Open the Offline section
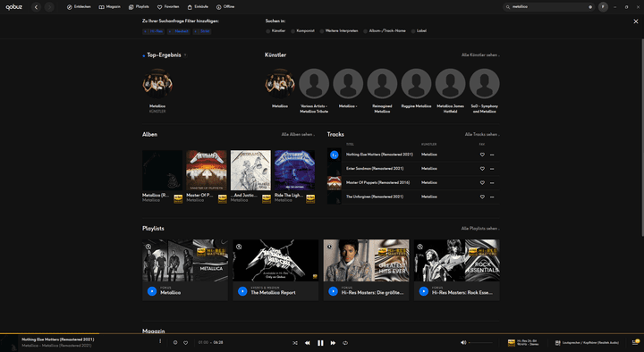Screen dimensions: 644x352 tap(225, 7)
